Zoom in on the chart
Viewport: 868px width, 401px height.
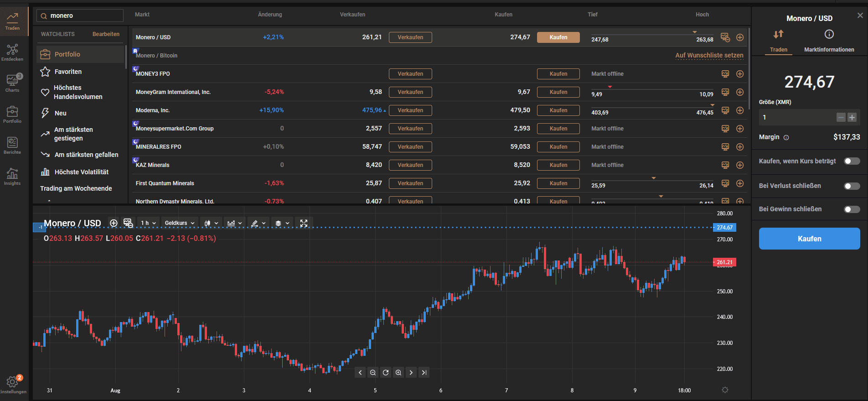tap(398, 373)
